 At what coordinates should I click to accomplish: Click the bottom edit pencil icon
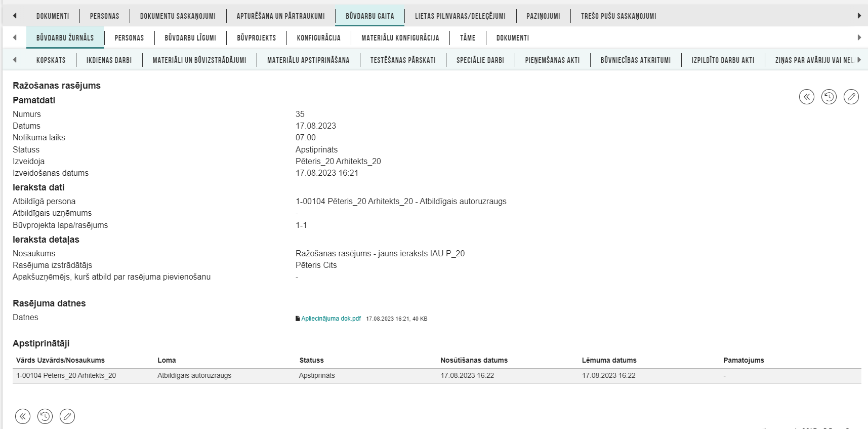tap(67, 416)
